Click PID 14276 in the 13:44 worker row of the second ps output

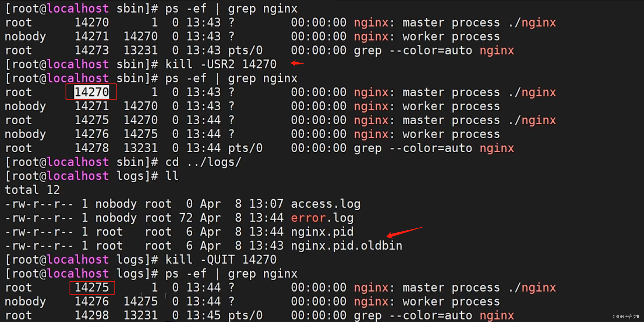[x=92, y=134]
